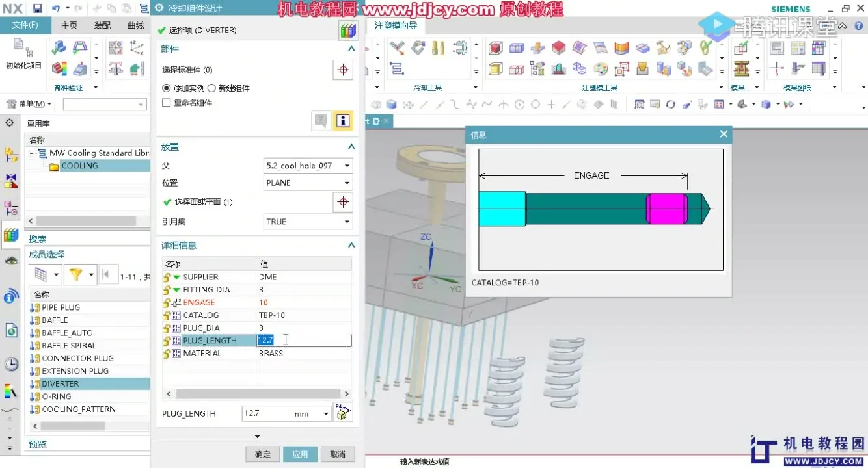
Task: Click the select face or plane crosshair icon
Action: coord(343,202)
